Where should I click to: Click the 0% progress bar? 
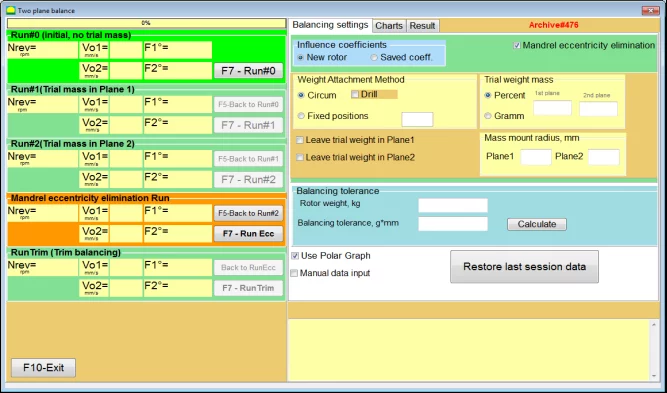(x=146, y=23)
